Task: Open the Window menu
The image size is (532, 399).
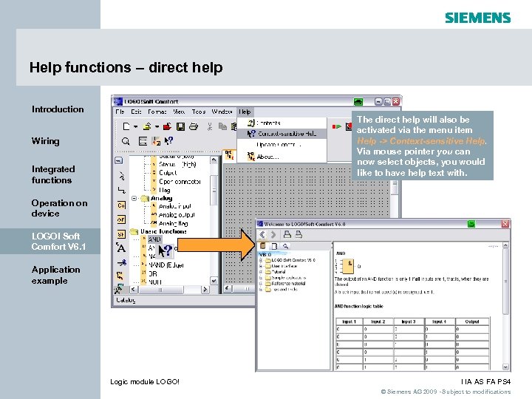Action: [222, 112]
